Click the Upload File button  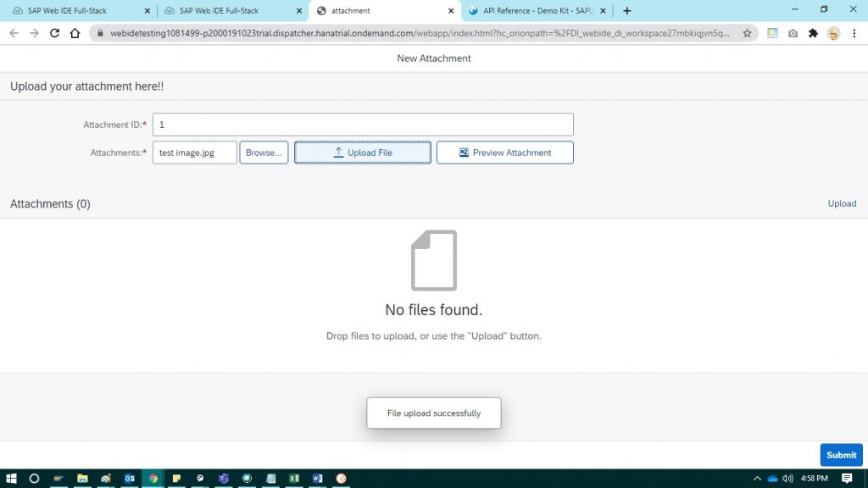click(363, 152)
